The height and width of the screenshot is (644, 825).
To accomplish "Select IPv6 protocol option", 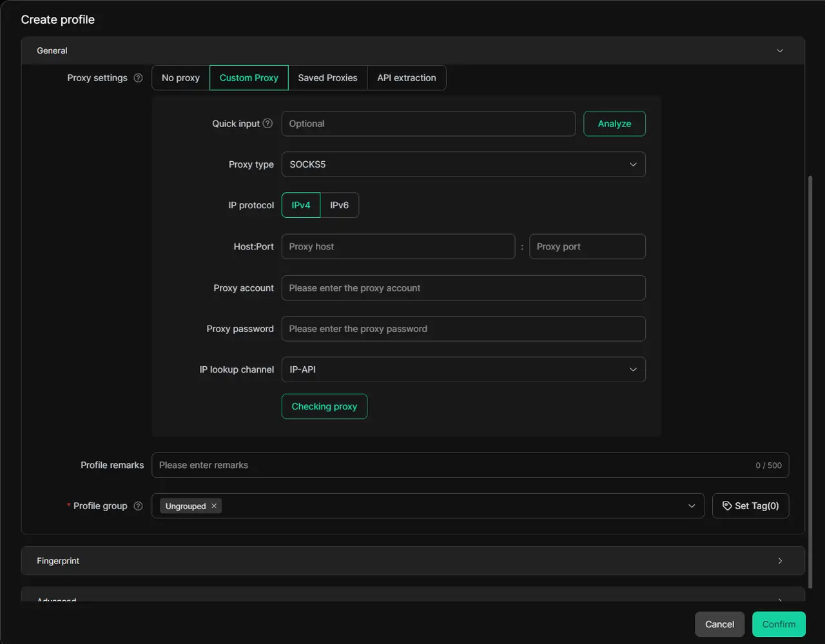I will [339, 205].
